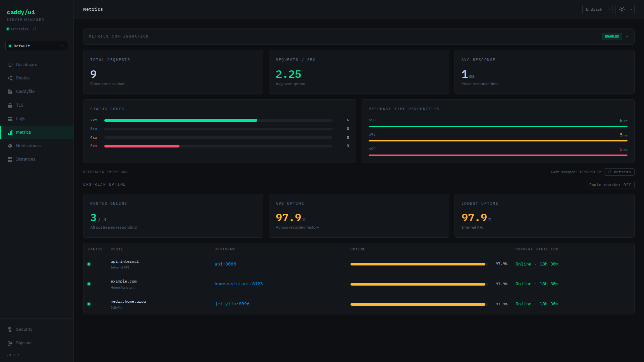Click the 5xx status code bar
Screen dimensions: 644x362
click(218, 146)
